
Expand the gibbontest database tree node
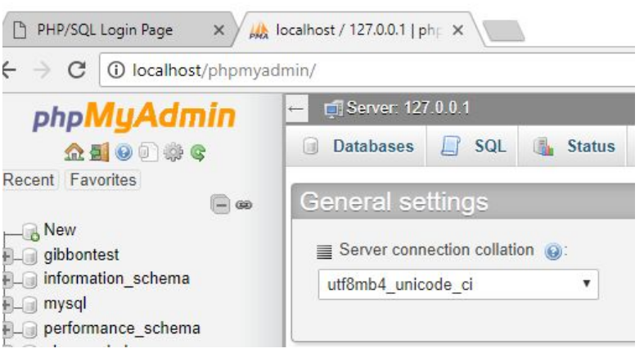(5, 256)
